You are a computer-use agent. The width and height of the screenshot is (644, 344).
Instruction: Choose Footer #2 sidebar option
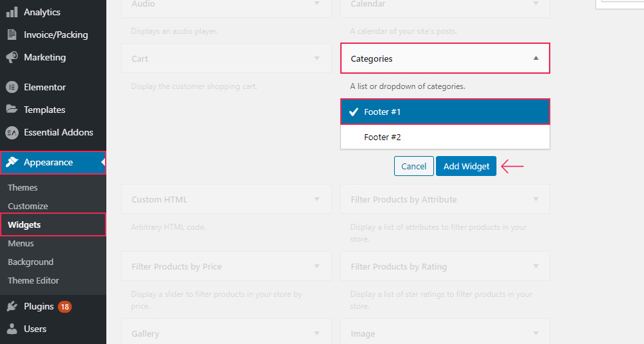point(445,137)
